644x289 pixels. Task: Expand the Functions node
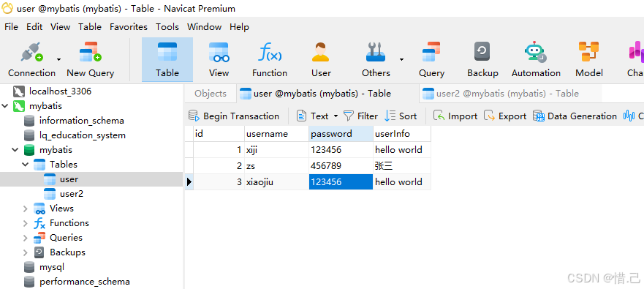[x=26, y=223]
